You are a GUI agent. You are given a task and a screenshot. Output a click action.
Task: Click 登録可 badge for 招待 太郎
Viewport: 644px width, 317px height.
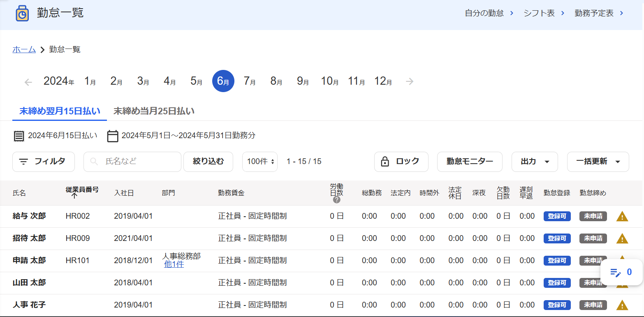(557, 238)
